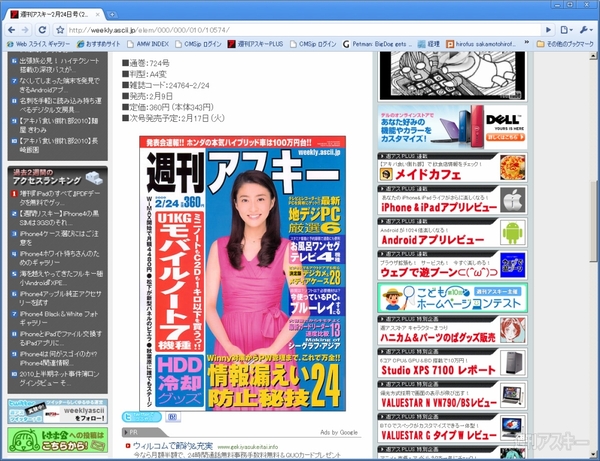
Task: Open ranking item 増刊iPadのすべて PDF
Action: pos(60,198)
